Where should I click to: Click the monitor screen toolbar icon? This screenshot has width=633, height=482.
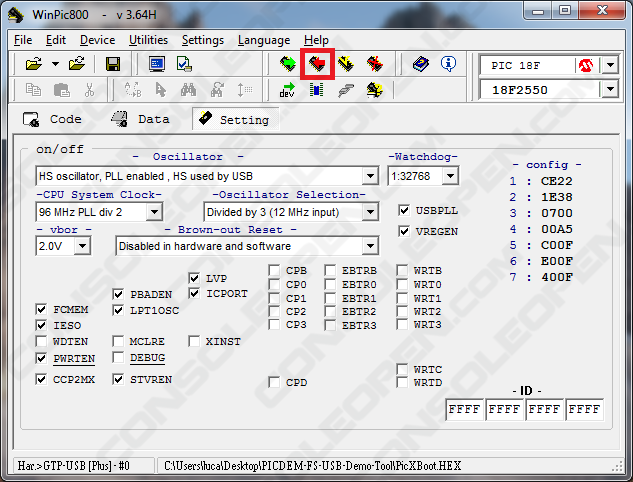click(x=157, y=64)
